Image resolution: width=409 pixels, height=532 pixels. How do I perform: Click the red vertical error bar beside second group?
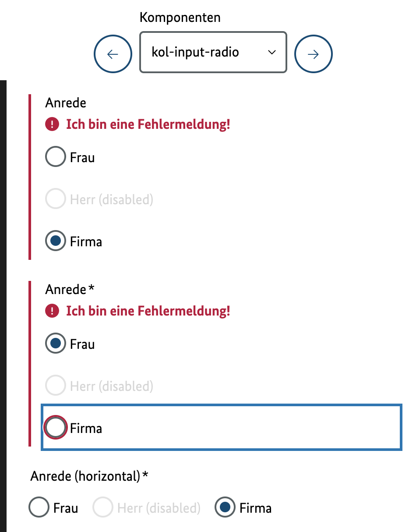tap(30, 364)
